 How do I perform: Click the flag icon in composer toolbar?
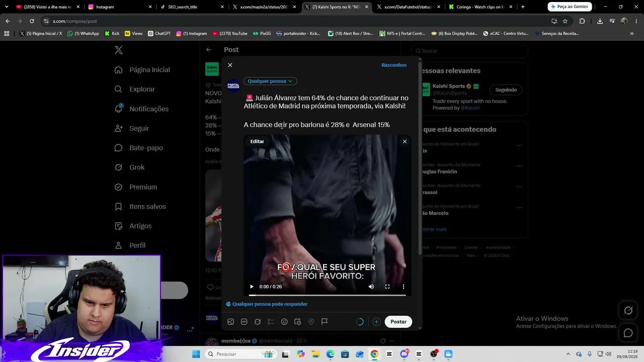pos(325,322)
